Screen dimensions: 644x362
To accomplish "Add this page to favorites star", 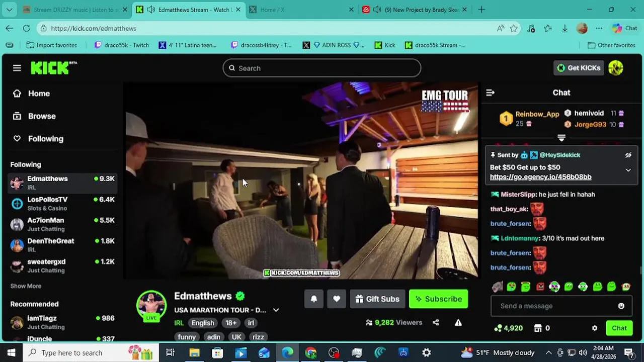I will (514, 29).
